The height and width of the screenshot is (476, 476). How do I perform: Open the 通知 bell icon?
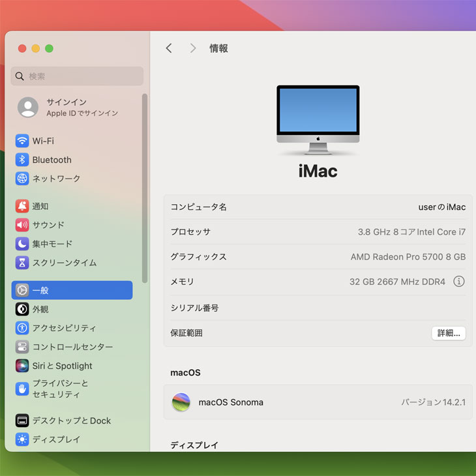coord(22,206)
